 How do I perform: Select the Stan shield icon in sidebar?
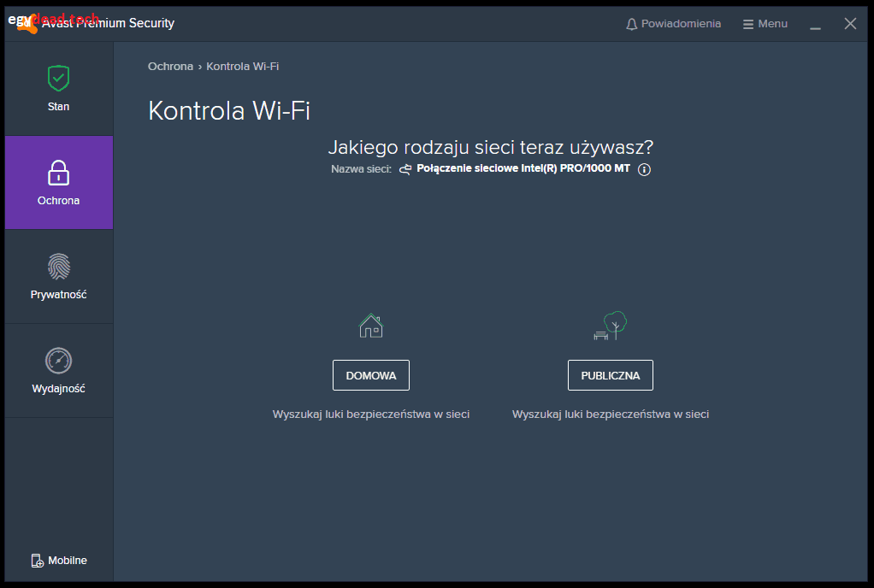point(58,77)
